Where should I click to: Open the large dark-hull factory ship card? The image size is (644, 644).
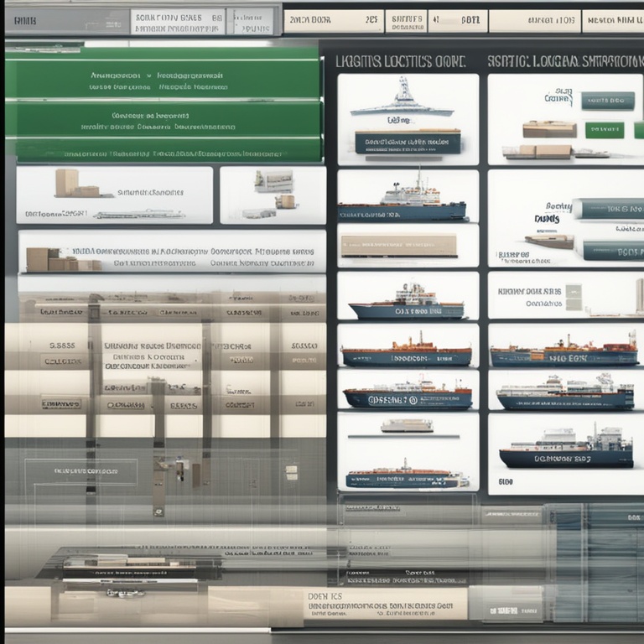[x=565, y=454]
